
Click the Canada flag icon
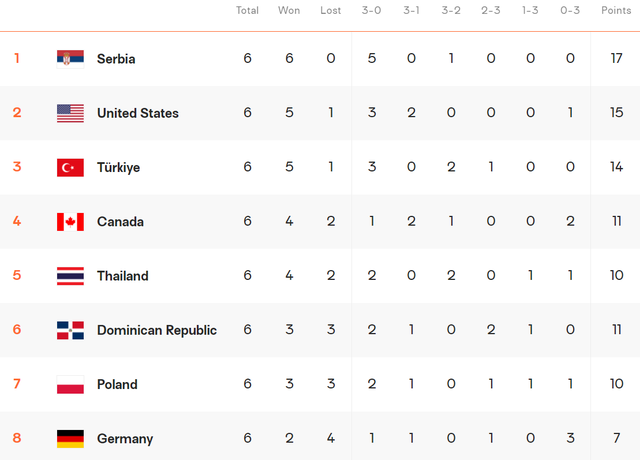click(70, 222)
